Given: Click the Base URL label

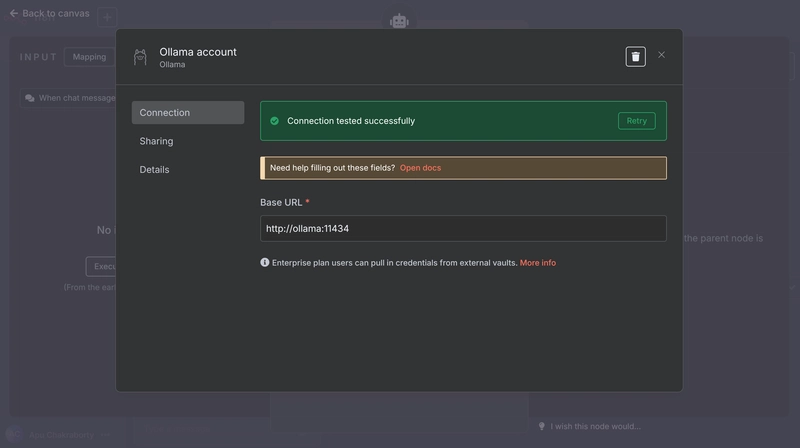Looking at the screenshot, I should coord(281,203).
